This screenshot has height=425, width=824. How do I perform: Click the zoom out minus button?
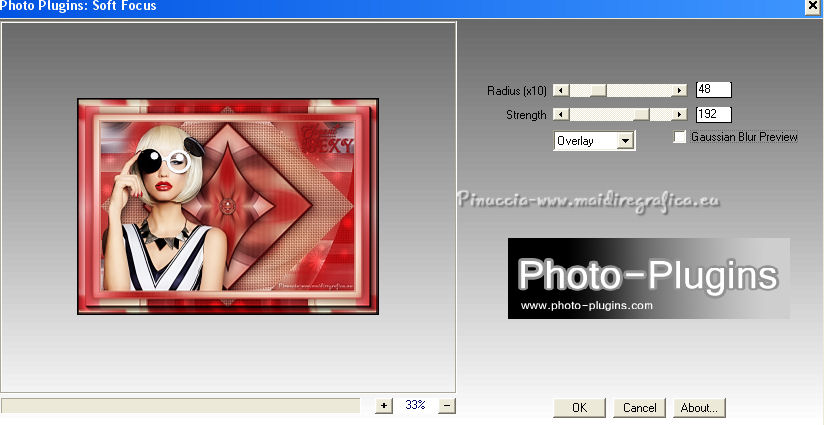447,406
